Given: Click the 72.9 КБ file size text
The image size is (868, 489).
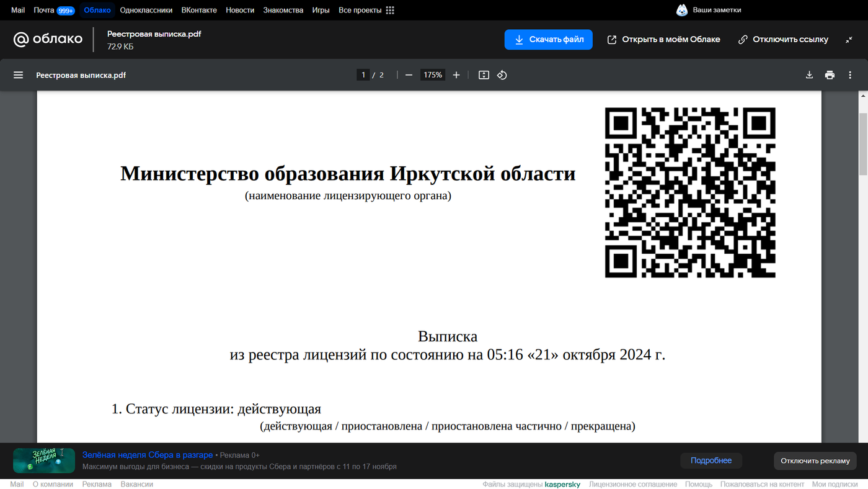Looking at the screenshot, I should pos(120,47).
